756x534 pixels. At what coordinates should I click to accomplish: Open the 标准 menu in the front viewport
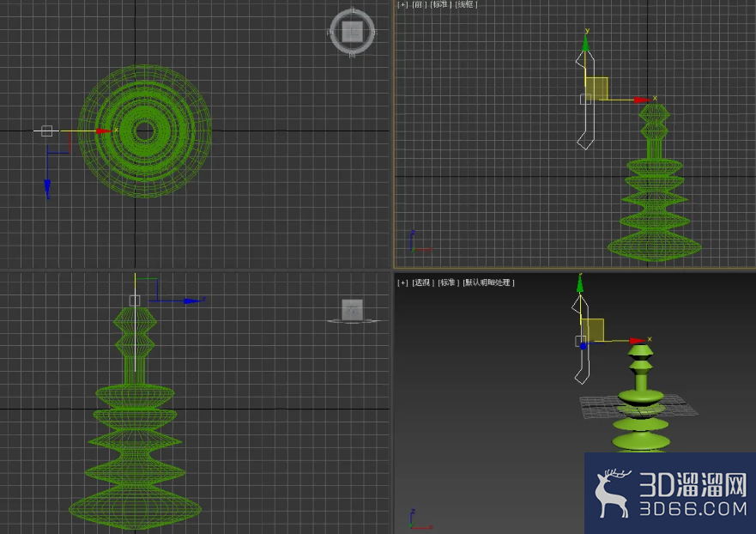tap(439, 4)
